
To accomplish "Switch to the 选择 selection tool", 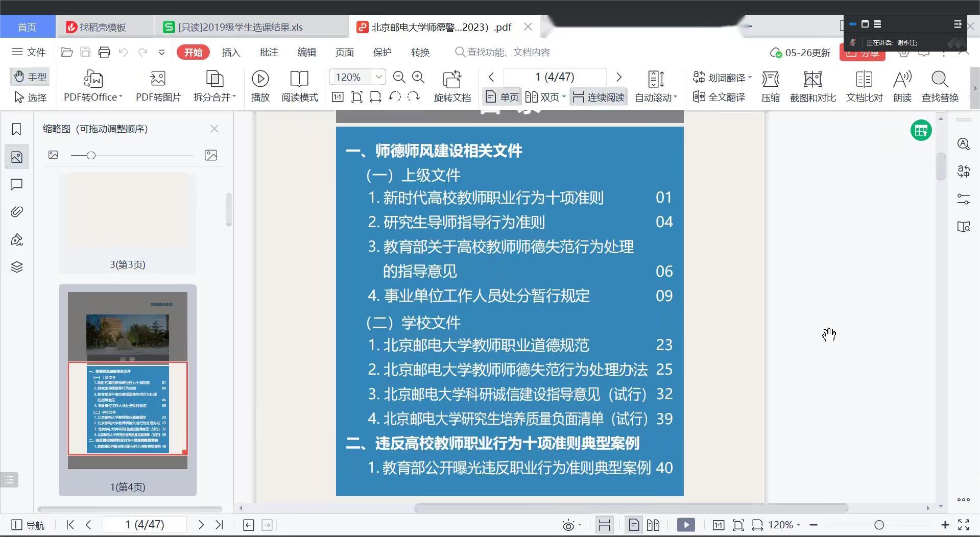I will [30, 97].
